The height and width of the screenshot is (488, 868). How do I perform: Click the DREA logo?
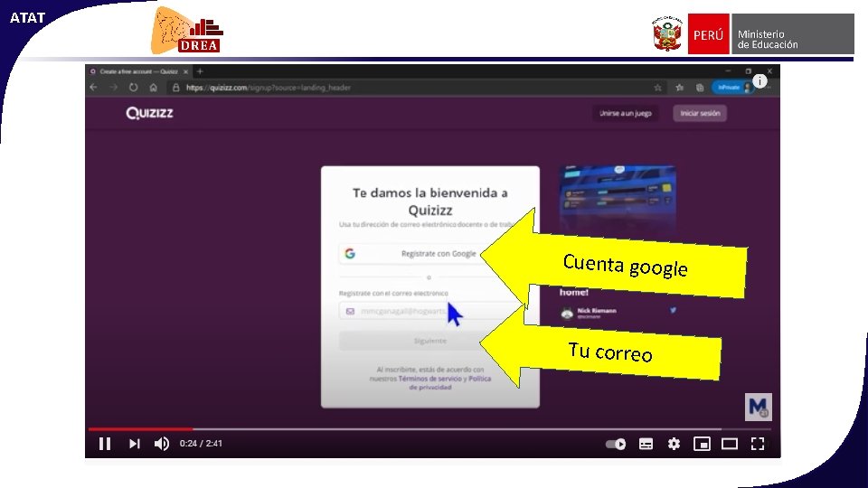(x=188, y=31)
